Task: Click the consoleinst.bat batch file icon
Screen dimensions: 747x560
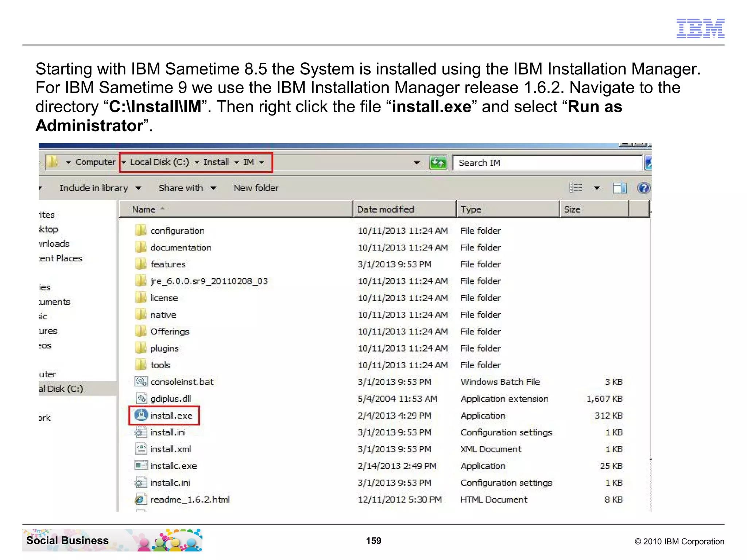Action: coord(141,381)
